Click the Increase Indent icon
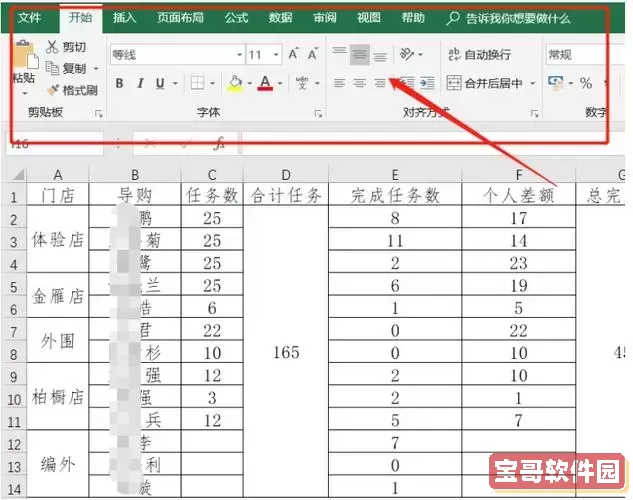 tap(427, 84)
